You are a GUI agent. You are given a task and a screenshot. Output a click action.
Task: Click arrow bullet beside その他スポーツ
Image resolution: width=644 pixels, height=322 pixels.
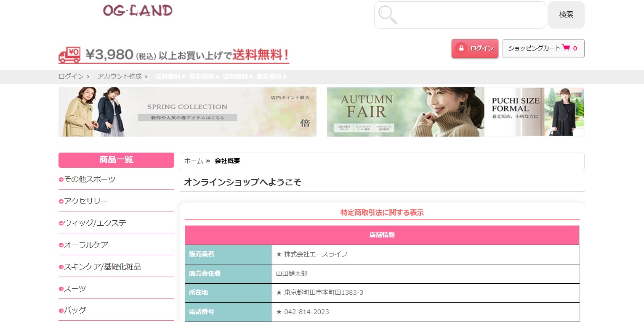coord(61,180)
